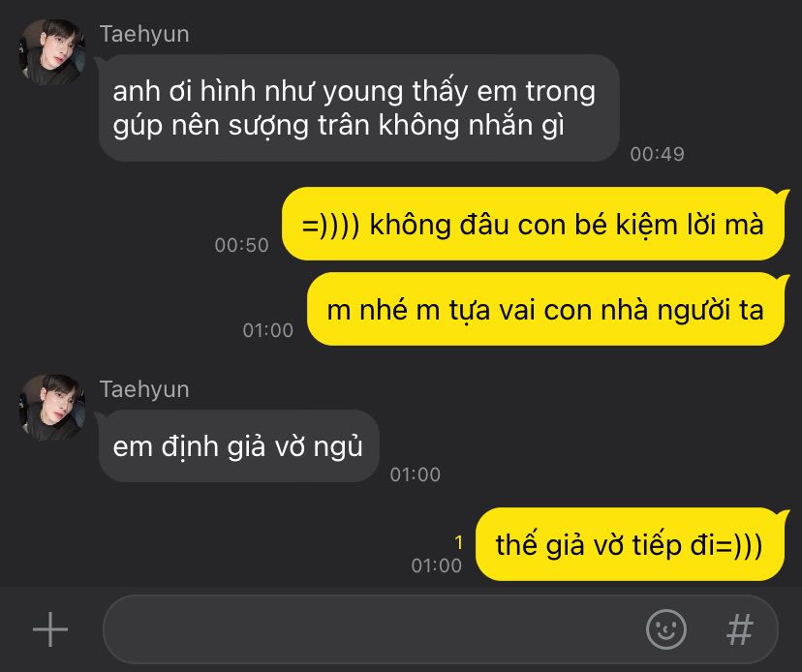The image size is (802, 672).
Task: Open Taehyun's profile photo at top
Action: 52,52
